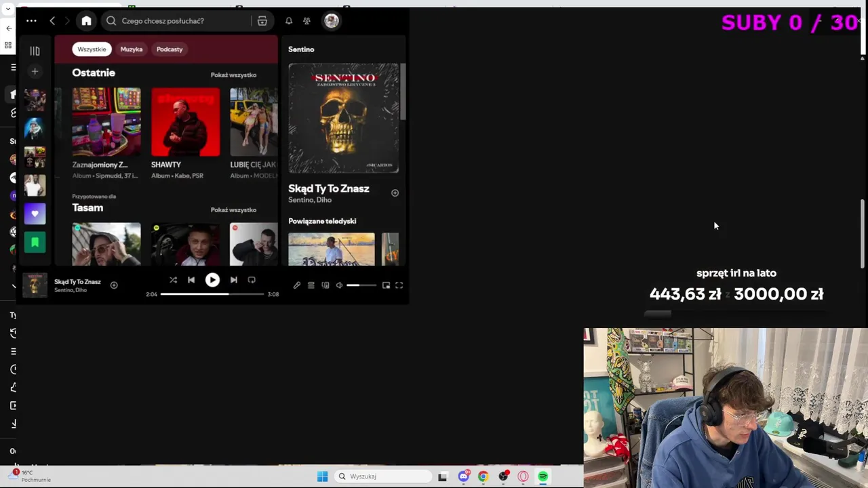The image size is (868, 488).
Task: Click the Sentino header in right panel
Action: (301, 49)
